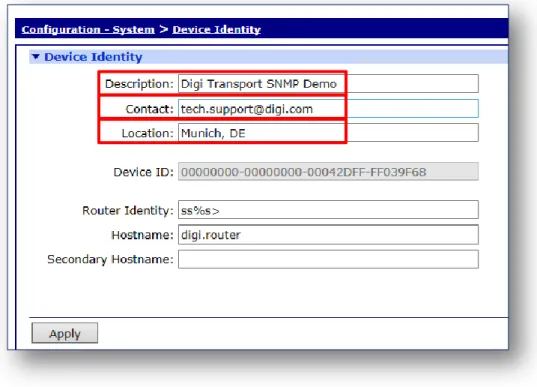Edit the Description input field
The width and height of the screenshot is (537, 387).
(x=328, y=84)
